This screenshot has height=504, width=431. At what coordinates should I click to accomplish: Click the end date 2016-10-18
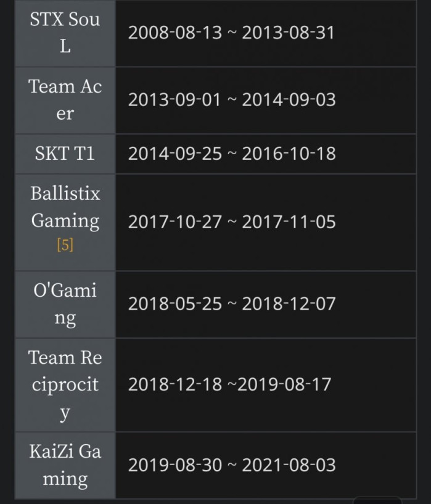[289, 154]
